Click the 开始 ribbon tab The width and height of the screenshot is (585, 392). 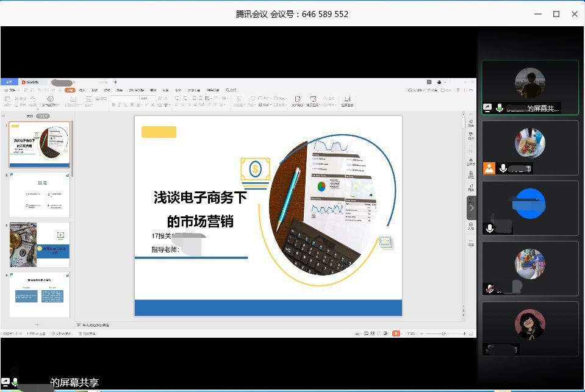70,90
